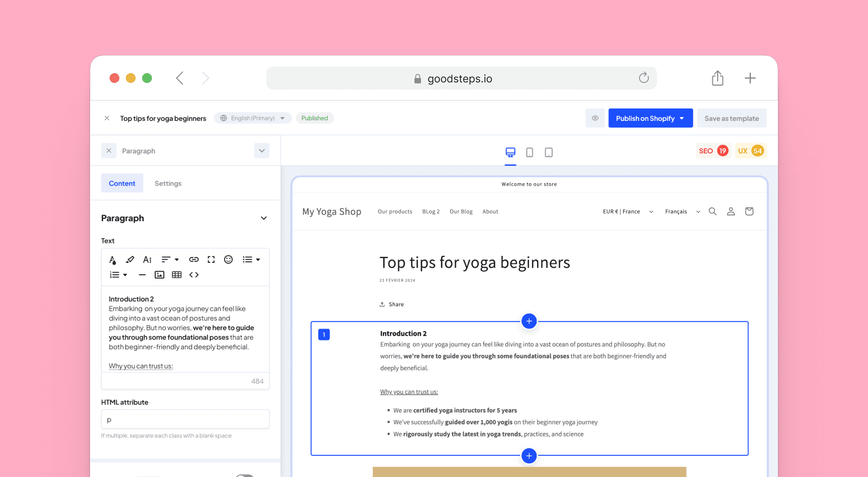Screen dimensions: 868x477
Task: Add a block above Introduction 2
Action: click(529, 321)
